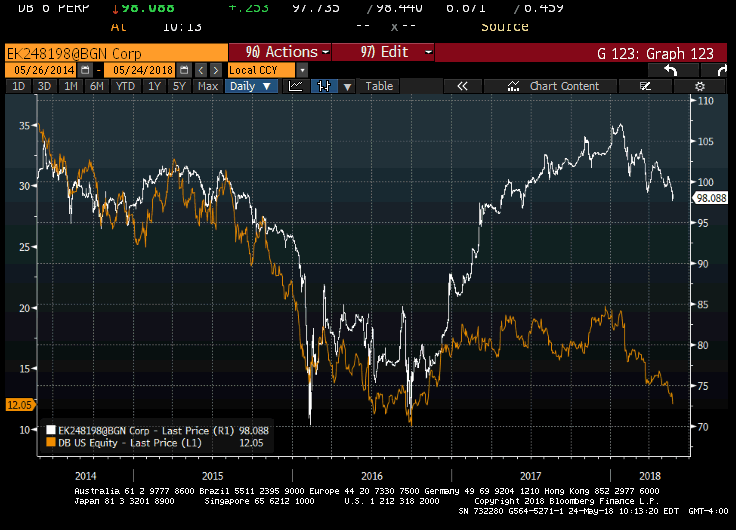Expand the Daily periodicity dropdown

click(x=251, y=86)
